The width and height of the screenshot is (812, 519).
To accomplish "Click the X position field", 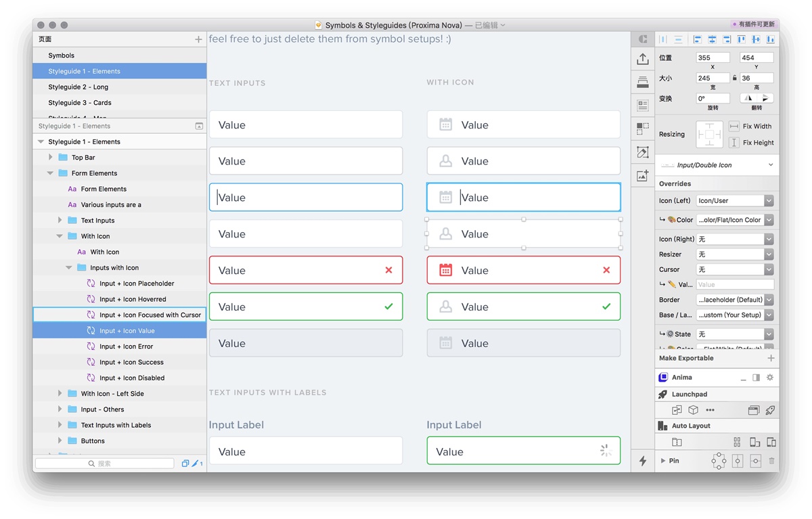I will coord(713,58).
